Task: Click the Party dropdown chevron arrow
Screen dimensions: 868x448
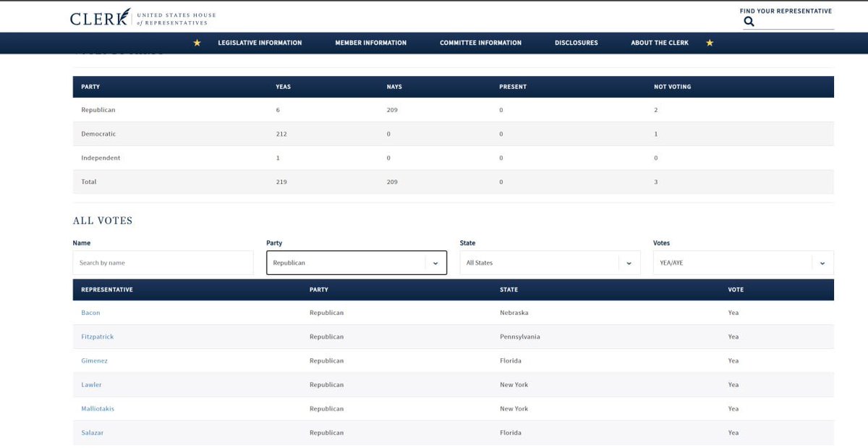Action: point(435,263)
